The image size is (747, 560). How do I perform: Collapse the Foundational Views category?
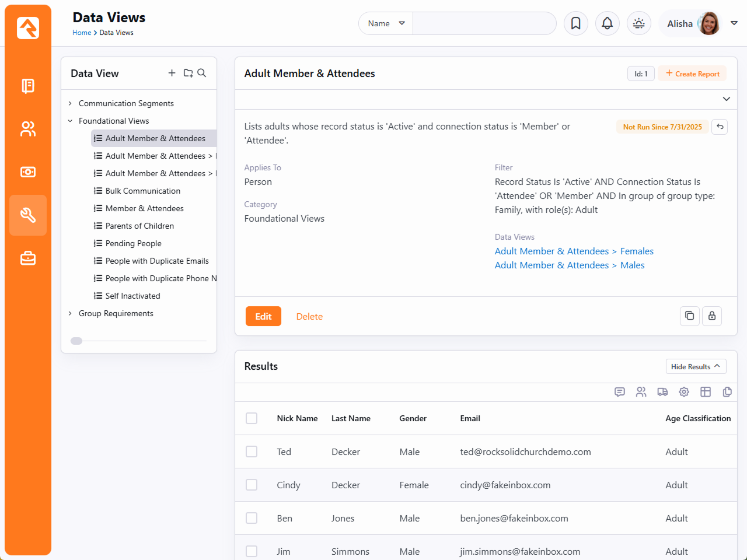[71, 121]
